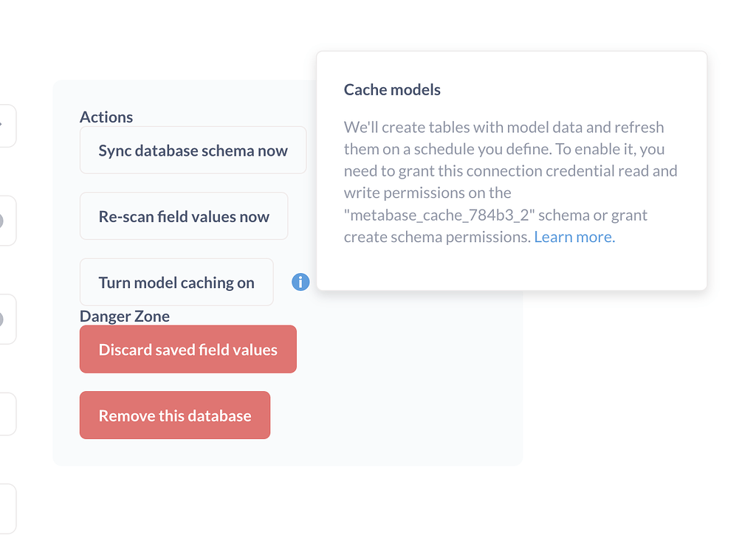
Task: Click "Remove this database"
Action: tap(174, 415)
